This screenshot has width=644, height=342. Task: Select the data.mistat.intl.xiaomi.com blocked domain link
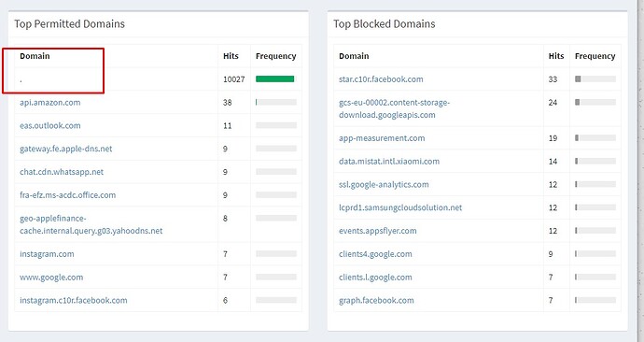tap(389, 161)
